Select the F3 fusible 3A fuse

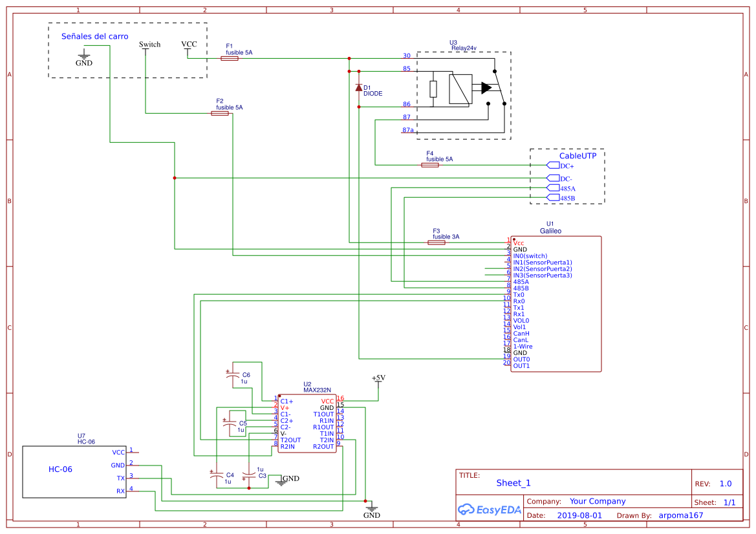437,242
